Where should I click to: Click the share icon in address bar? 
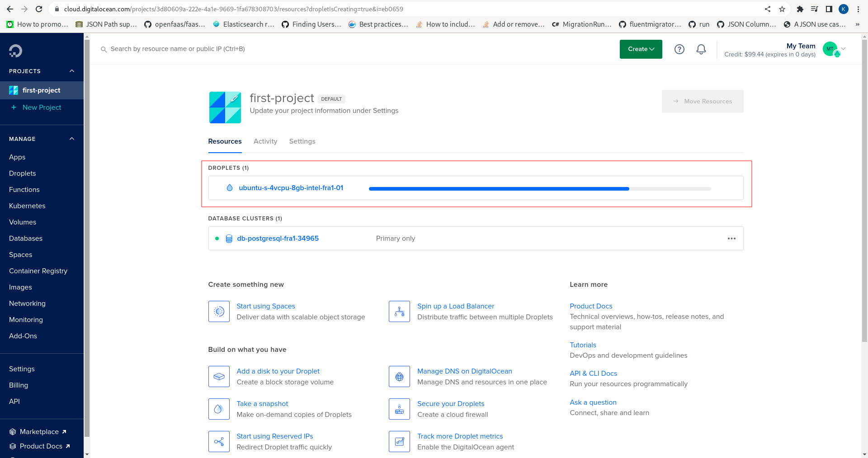point(768,9)
